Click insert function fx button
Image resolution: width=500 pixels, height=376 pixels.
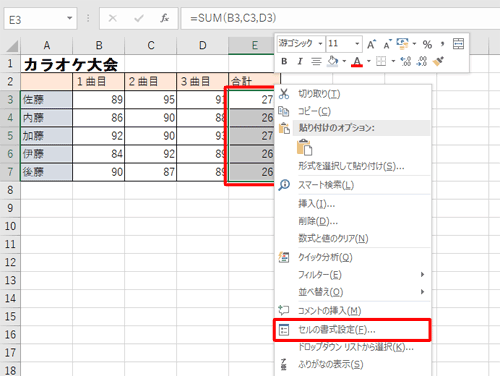point(164,18)
